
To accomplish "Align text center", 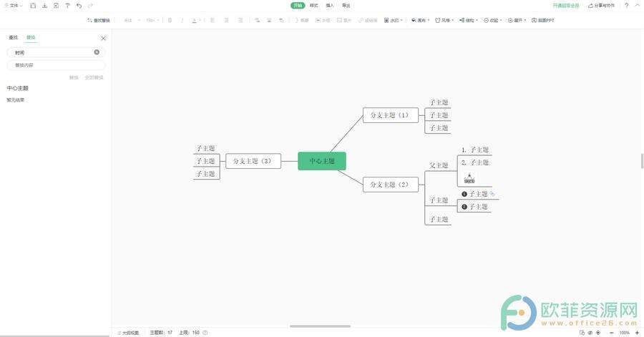I will (226, 20).
